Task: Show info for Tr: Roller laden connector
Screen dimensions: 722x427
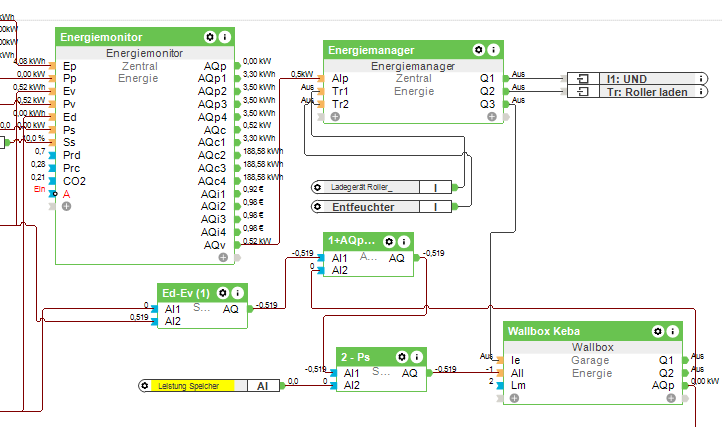Action: coord(701,92)
